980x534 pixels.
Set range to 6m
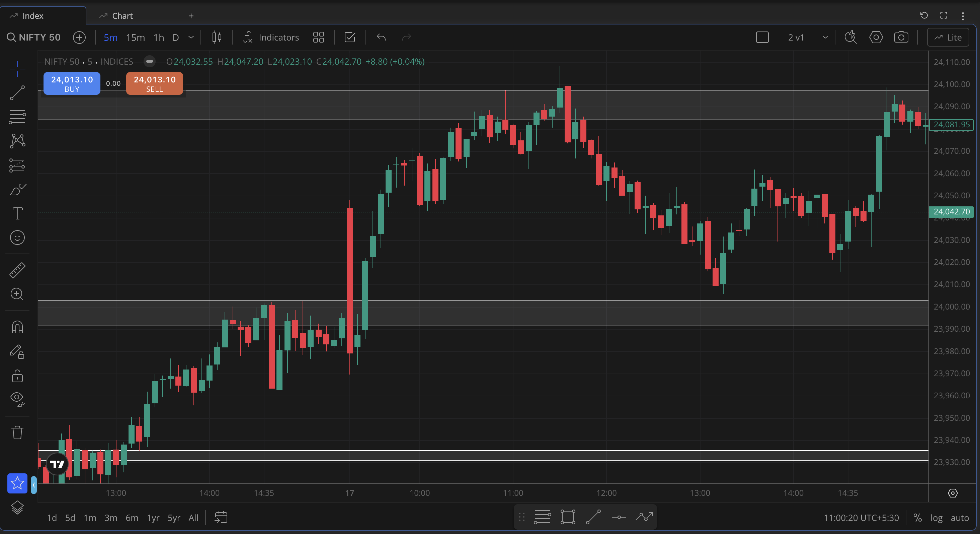(132, 518)
